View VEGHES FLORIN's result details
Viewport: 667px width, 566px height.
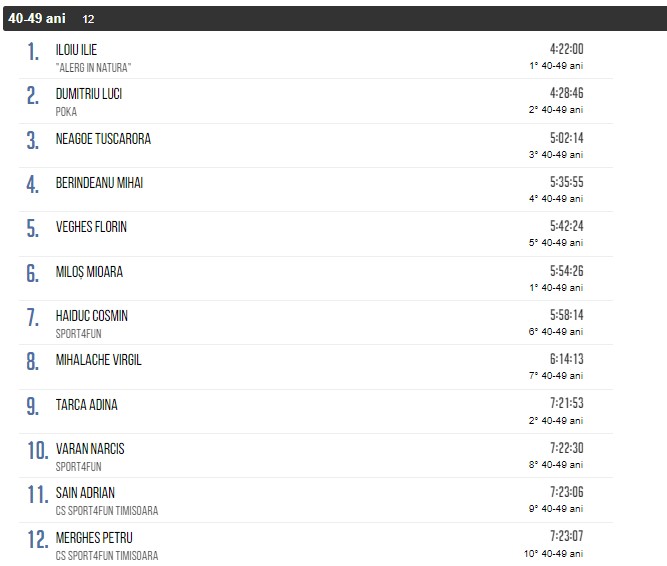(91, 227)
